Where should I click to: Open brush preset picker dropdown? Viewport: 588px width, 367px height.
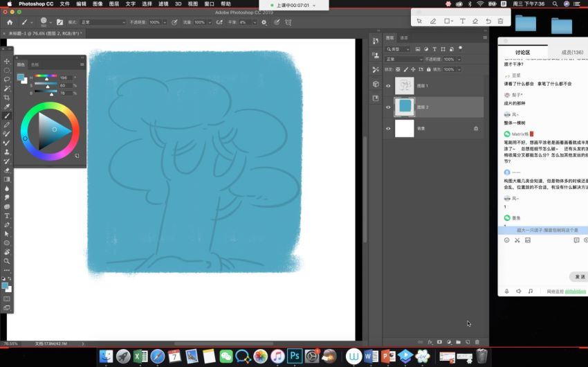(50, 23)
